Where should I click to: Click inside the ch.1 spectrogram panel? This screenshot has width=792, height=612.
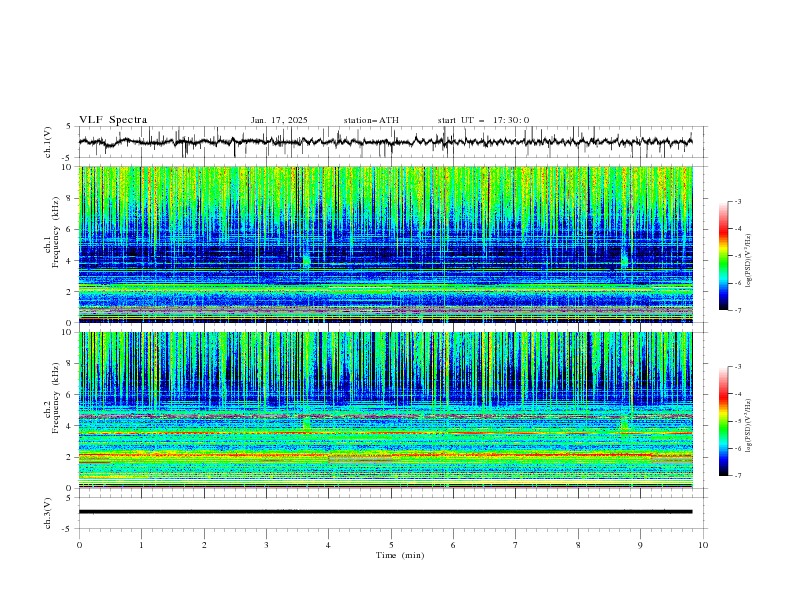pos(386,244)
